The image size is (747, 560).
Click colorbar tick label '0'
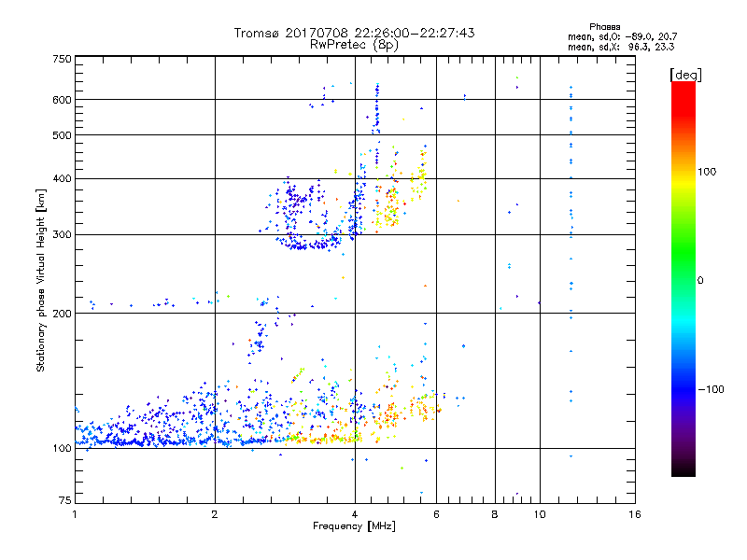(x=700, y=281)
